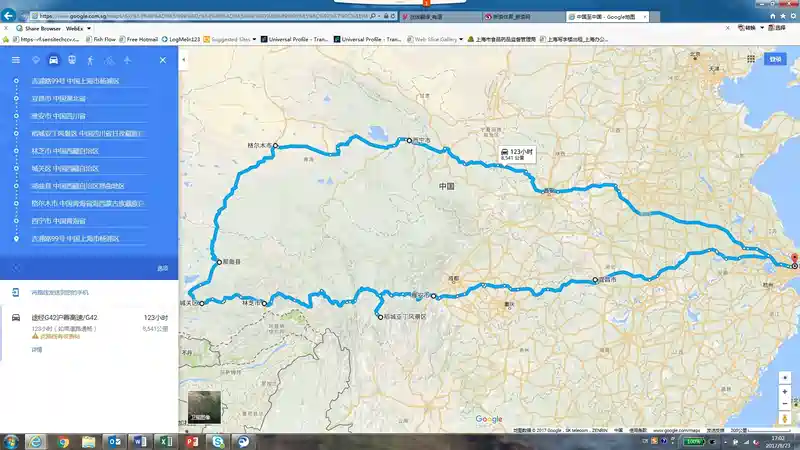Switch to the transit travel mode
The image size is (800, 450).
coord(74,60)
